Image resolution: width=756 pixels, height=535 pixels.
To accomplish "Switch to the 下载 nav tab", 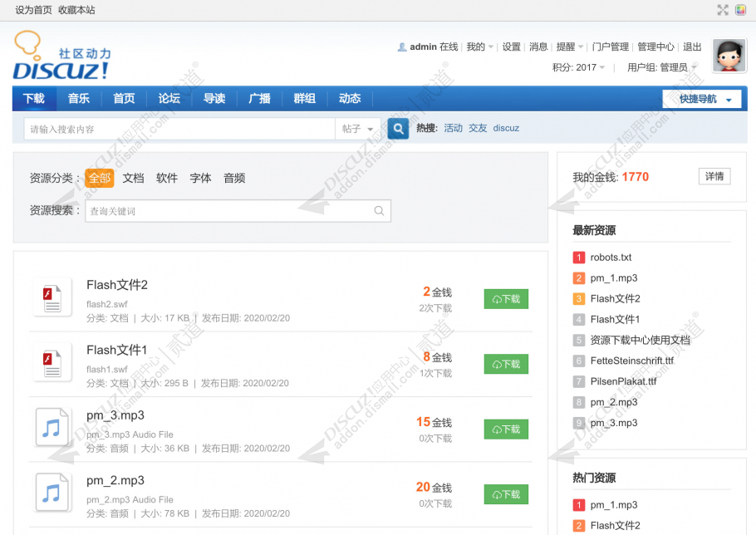I will tap(34, 98).
